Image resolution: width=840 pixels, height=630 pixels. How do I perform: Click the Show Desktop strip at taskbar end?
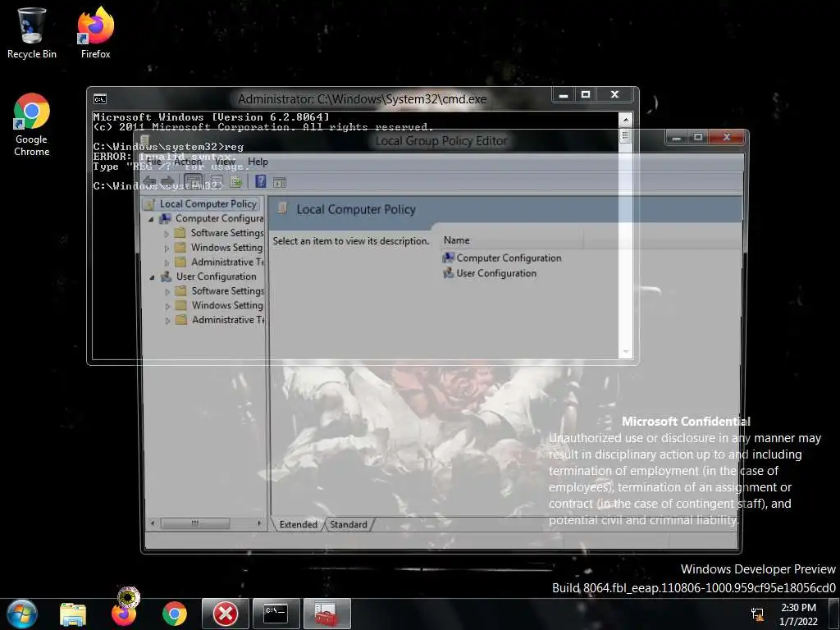834,614
